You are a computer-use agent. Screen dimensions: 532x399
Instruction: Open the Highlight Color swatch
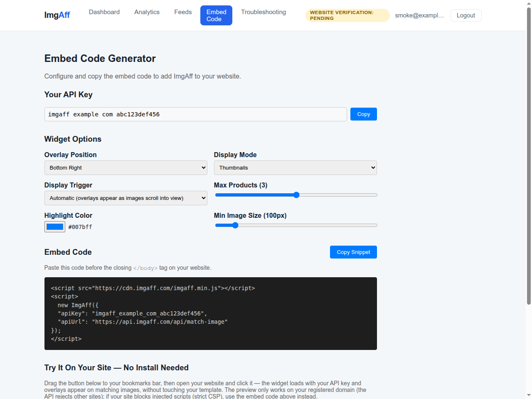[x=55, y=227]
